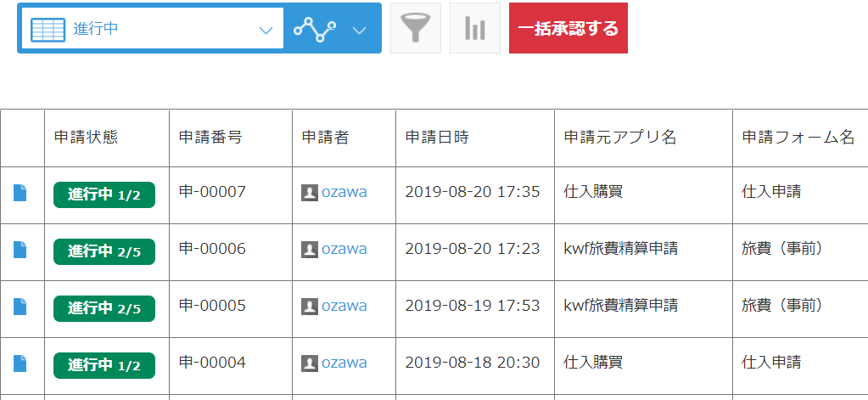Click the 申請フォーム名 column header

point(798,138)
